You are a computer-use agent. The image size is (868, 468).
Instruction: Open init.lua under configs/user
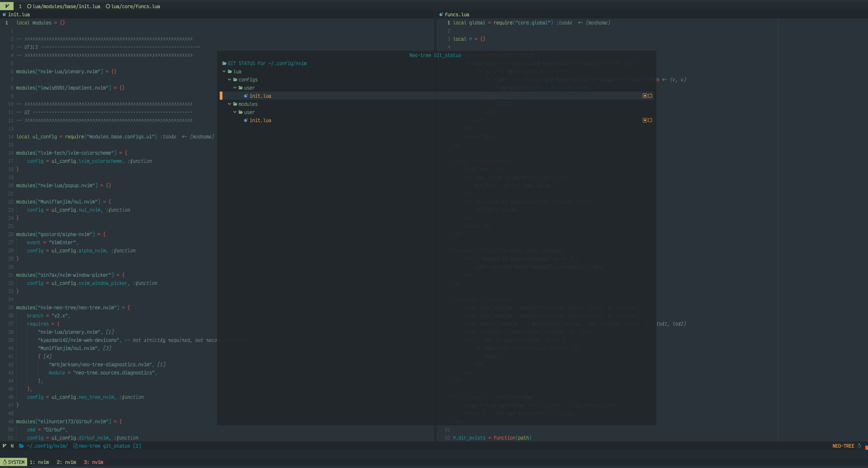point(260,96)
